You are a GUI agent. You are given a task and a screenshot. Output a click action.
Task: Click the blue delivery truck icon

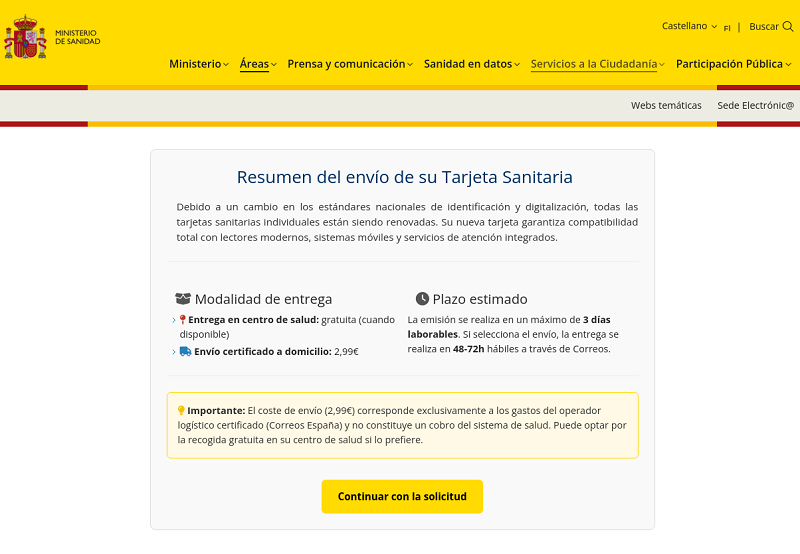click(185, 351)
